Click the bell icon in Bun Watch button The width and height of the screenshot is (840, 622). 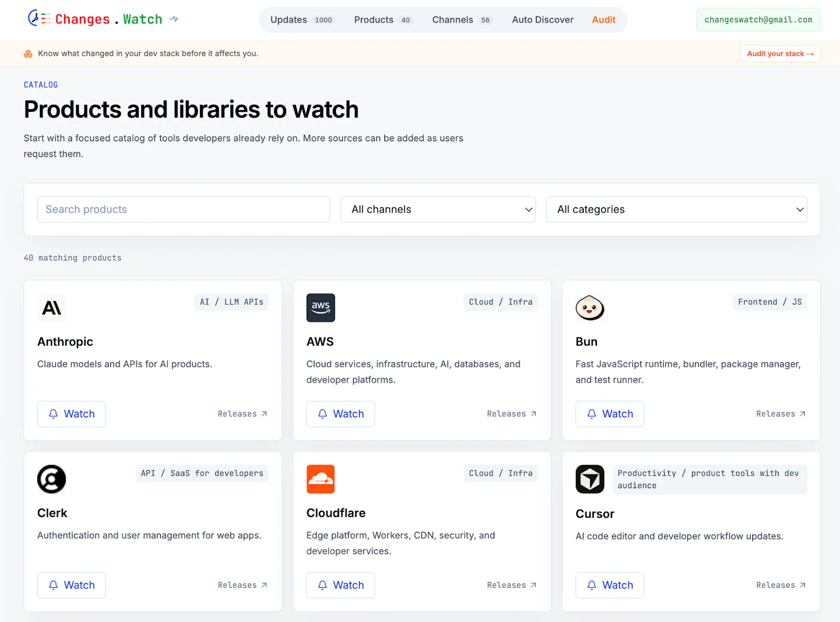click(592, 414)
